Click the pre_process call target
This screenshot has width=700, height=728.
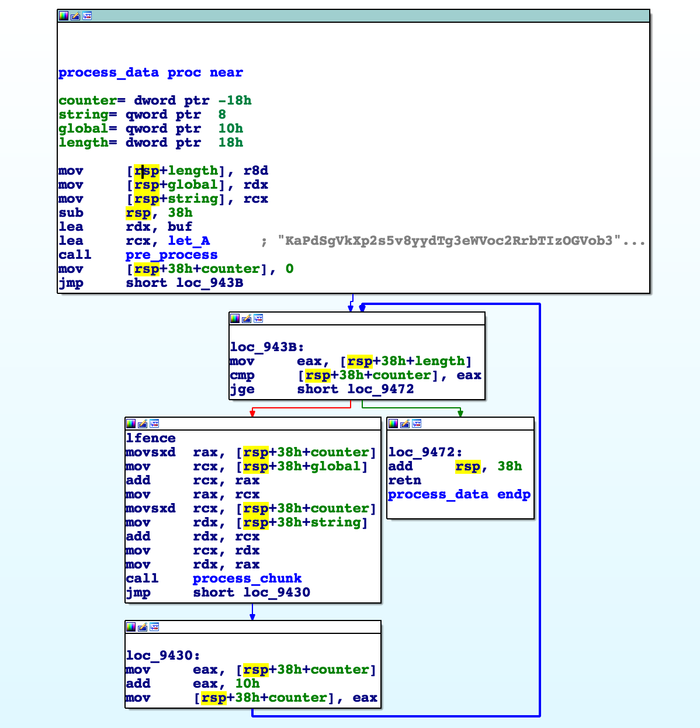click(171, 255)
